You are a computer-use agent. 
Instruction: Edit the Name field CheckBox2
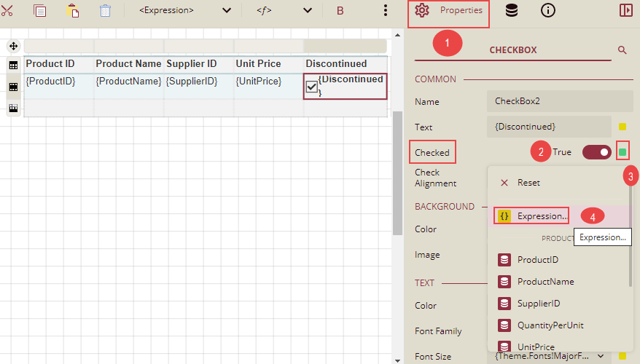click(560, 101)
